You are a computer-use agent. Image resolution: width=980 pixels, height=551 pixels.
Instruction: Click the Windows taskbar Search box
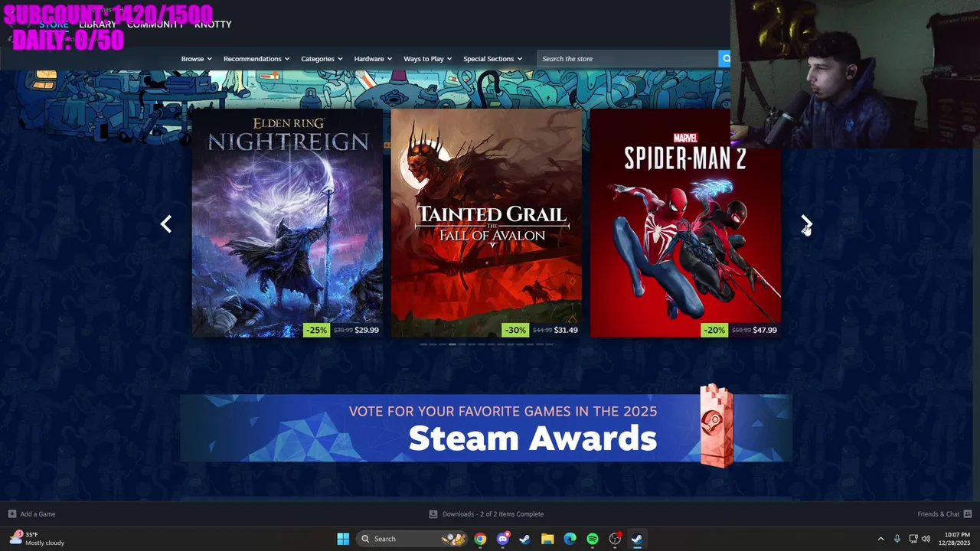point(413,539)
